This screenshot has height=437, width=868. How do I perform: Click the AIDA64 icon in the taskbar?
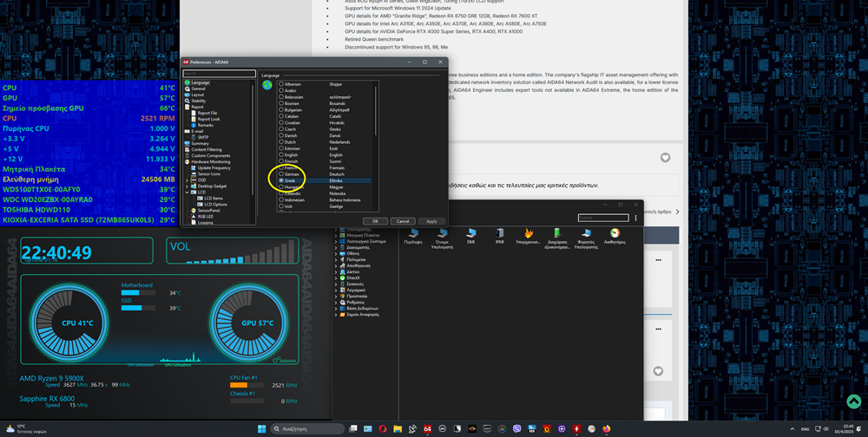(427, 428)
